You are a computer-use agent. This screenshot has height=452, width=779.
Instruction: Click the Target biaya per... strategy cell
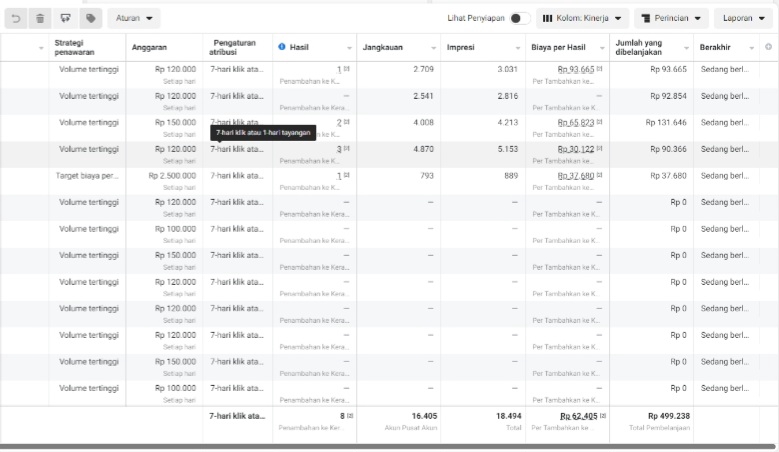[87, 176]
